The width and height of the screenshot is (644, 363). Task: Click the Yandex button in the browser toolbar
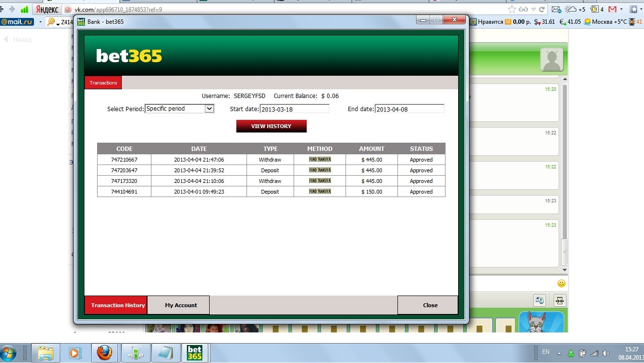46,9
